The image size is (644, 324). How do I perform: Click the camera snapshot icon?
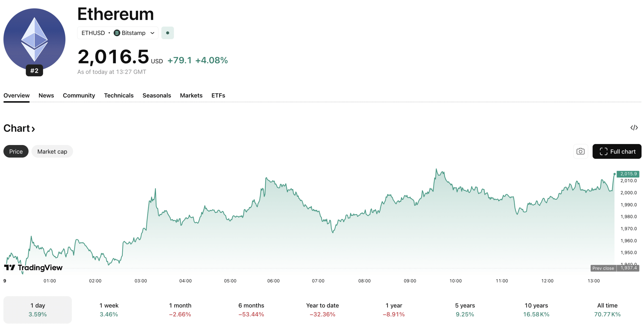(580, 151)
